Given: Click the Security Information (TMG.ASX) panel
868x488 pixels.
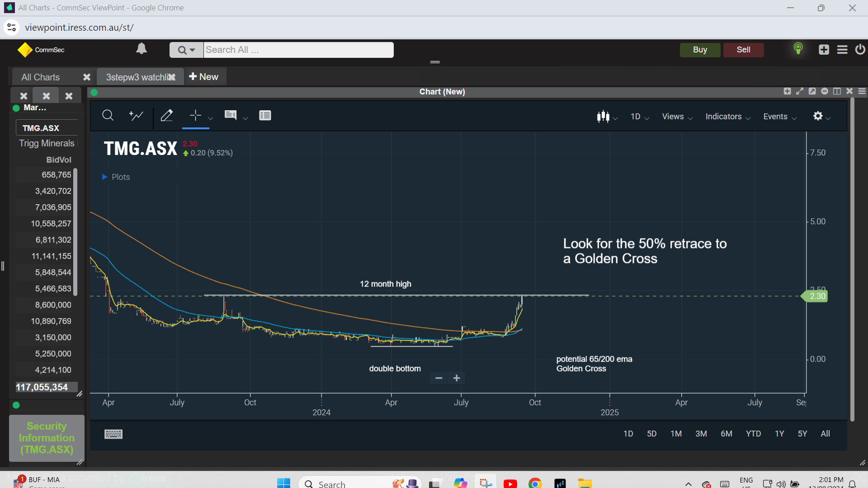Looking at the screenshot, I should pos(47,438).
